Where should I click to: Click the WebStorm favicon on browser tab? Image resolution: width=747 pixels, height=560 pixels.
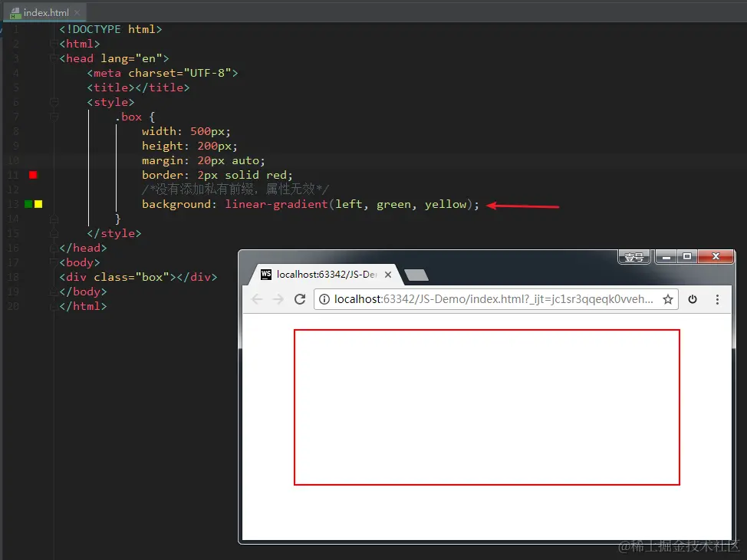point(266,274)
